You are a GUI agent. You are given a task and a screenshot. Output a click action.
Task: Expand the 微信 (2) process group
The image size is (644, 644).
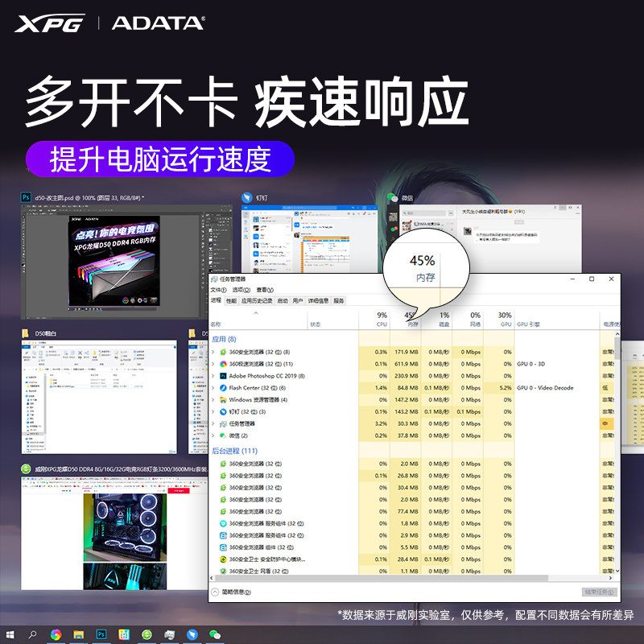[x=213, y=436]
